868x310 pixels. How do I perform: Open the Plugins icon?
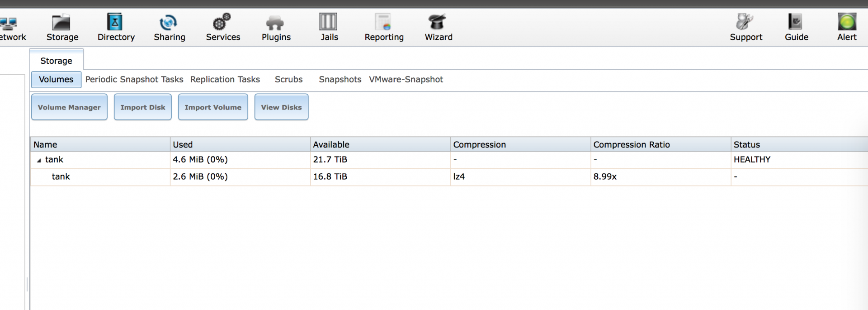click(275, 23)
